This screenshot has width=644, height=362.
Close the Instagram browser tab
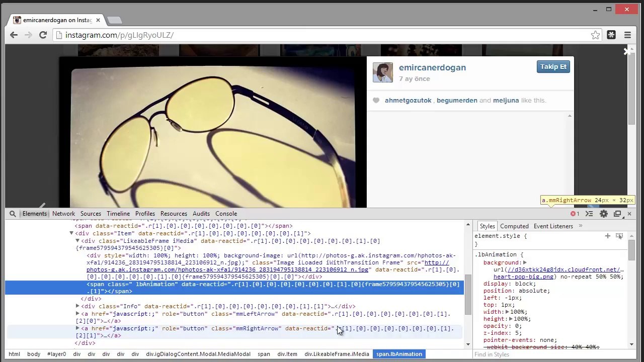pos(98,20)
